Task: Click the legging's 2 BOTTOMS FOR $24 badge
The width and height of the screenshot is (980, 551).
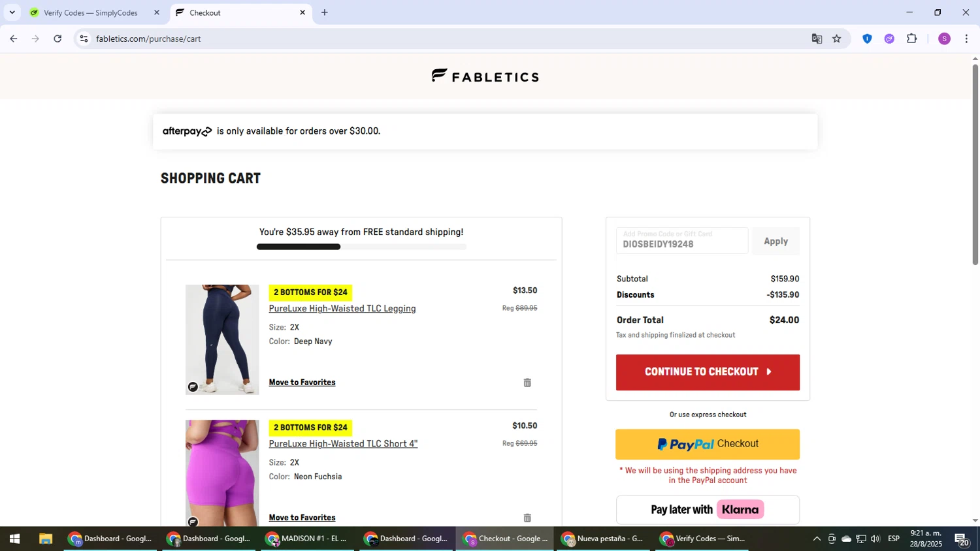Action: [x=310, y=292]
